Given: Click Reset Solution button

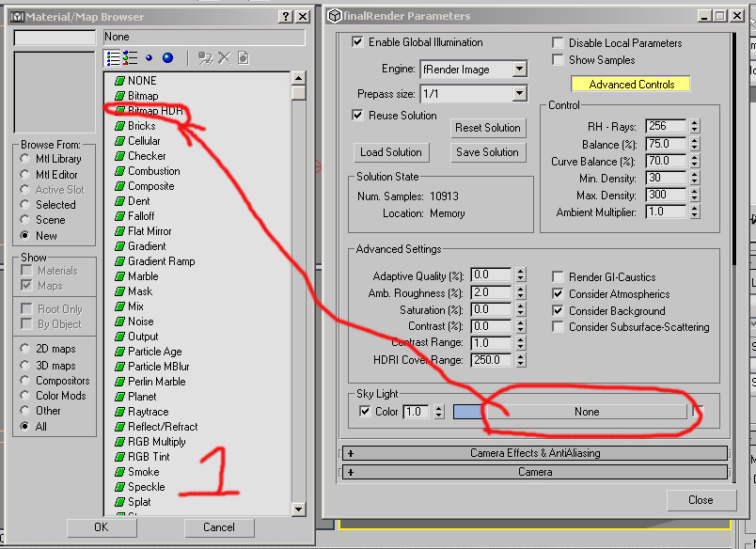Looking at the screenshot, I should pos(488,128).
